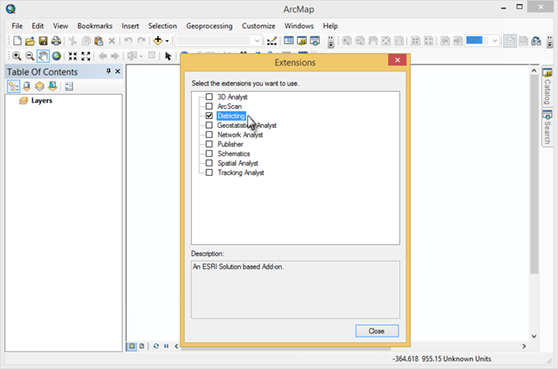The height and width of the screenshot is (369, 558).
Task: Click the Full Extent globe icon
Action: click(x=56, y=56)
